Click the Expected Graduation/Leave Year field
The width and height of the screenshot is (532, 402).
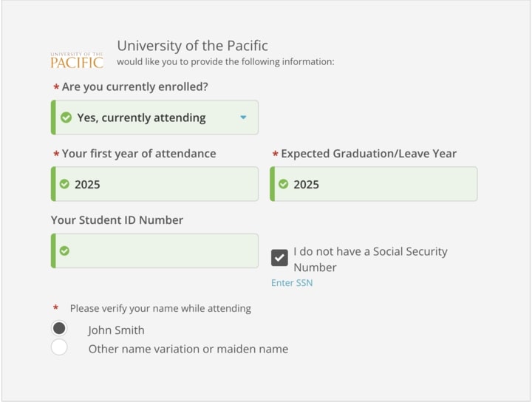click(374, 184)
